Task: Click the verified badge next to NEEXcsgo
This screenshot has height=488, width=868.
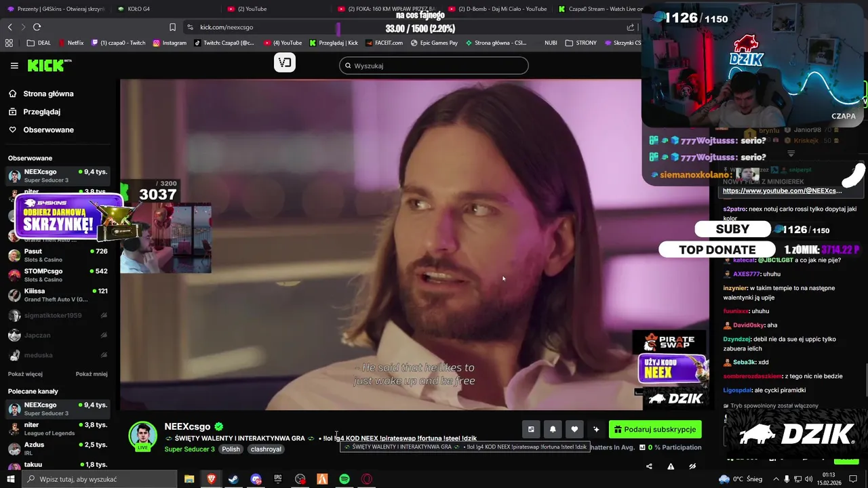Action: (x=219, y=426)
